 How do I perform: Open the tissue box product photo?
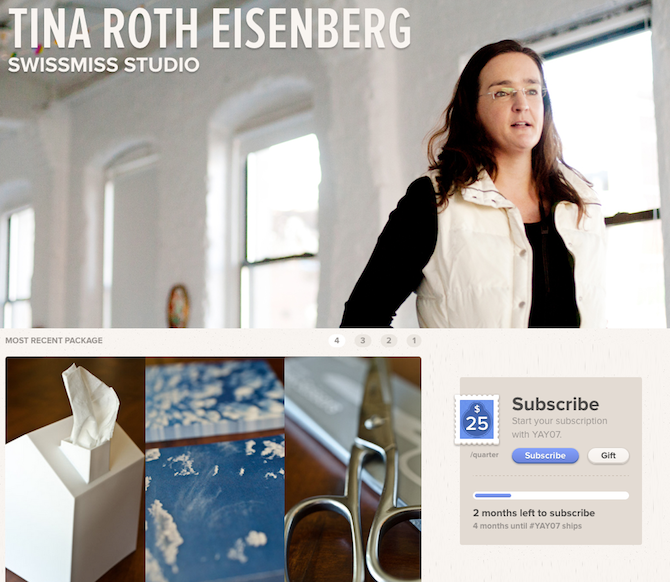tap(75, 470)
